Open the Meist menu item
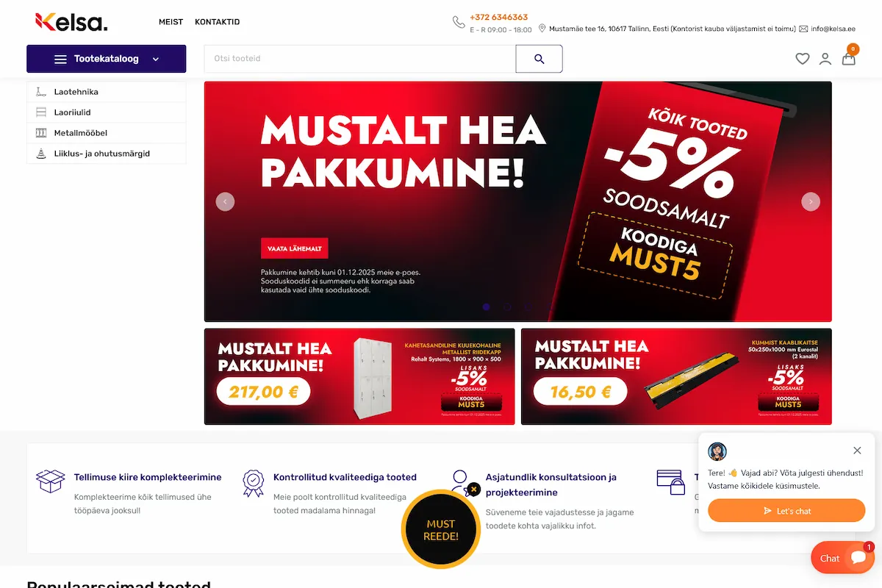The image size is (882, 588). coord(171,22)
